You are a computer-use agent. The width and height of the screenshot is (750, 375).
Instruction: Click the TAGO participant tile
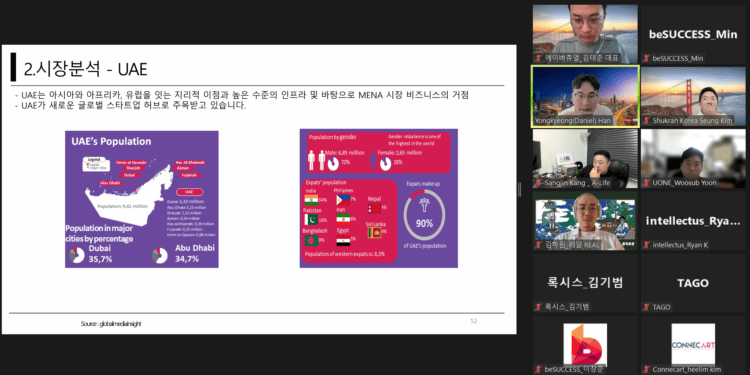(693, 283)
